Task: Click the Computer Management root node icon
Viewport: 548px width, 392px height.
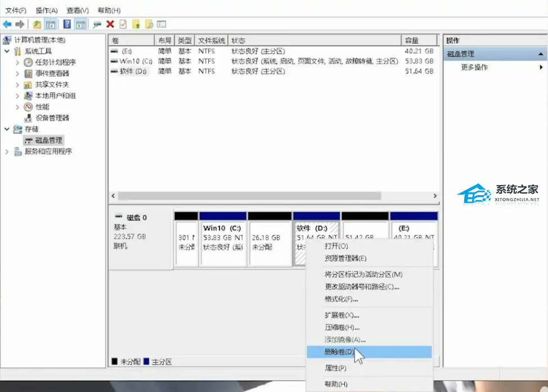Action: pos(7,40)
